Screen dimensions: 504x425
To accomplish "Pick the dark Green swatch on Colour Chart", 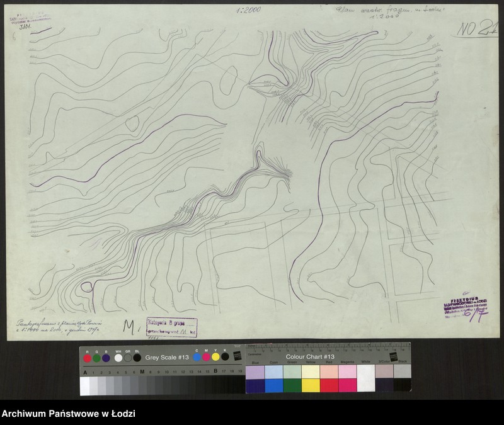I will (292, 385).
